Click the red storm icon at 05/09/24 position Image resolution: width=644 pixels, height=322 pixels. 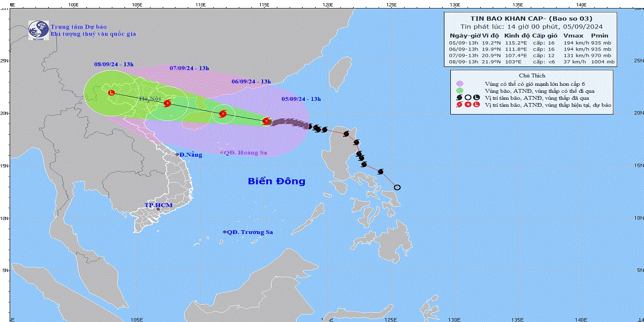pos(267,122)
